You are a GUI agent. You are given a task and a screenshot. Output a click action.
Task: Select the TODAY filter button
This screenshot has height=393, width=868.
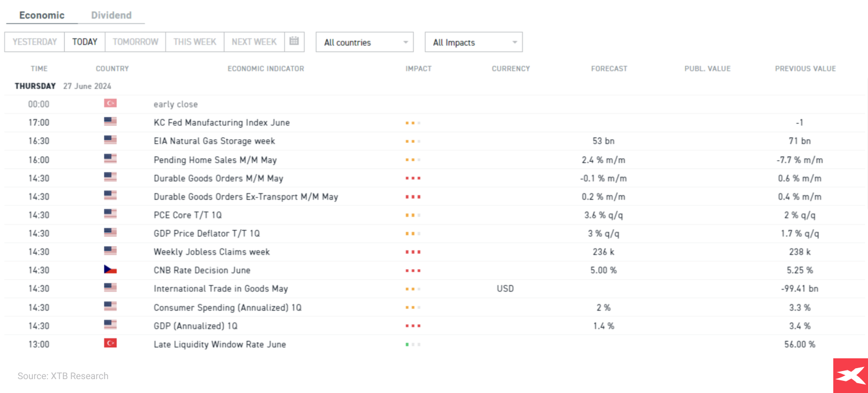coord(84,42)
